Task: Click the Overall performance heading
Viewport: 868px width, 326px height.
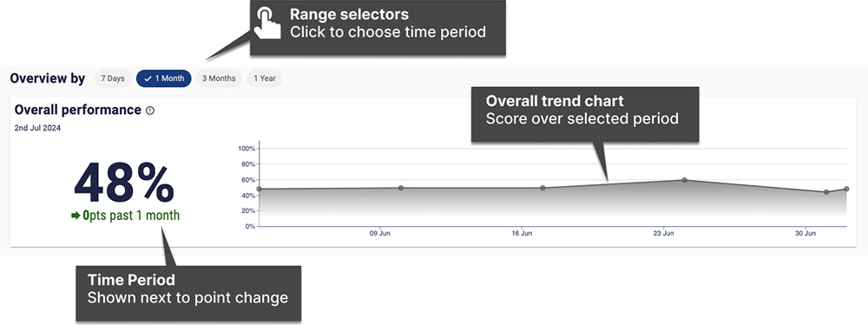Action: click(x=78, y=110)
